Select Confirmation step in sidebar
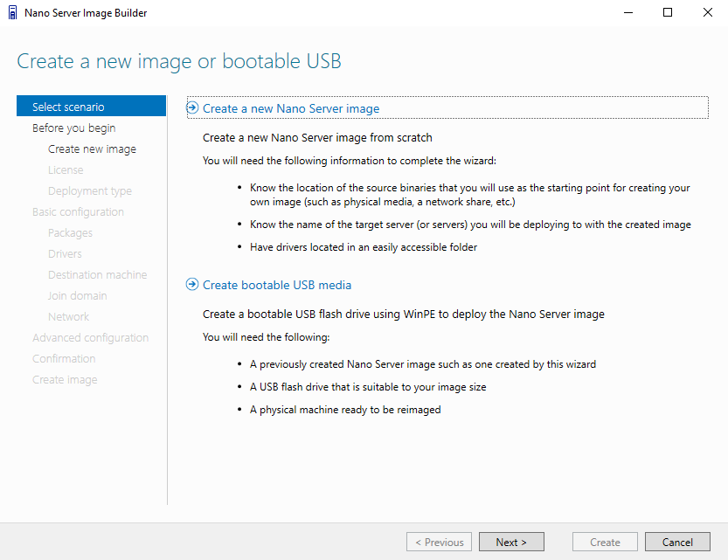The image size is (728, 560). (64, 359)
